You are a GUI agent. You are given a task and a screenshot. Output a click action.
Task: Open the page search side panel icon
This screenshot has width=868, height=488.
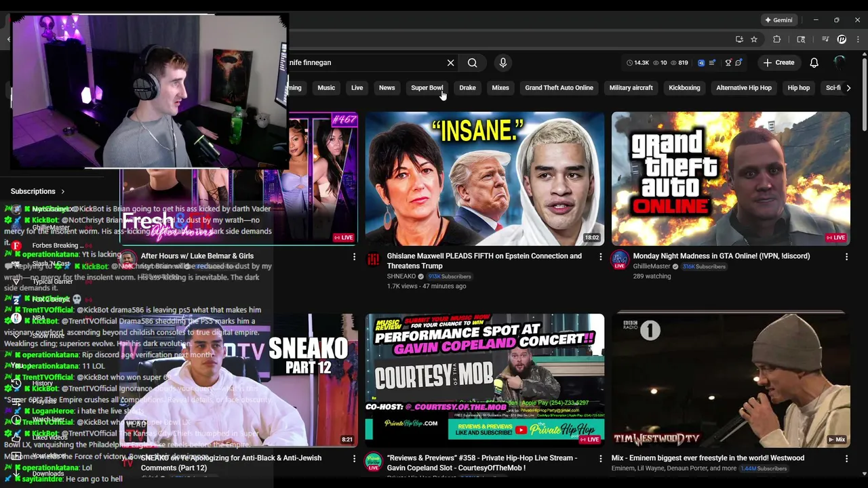pos(801,39)
